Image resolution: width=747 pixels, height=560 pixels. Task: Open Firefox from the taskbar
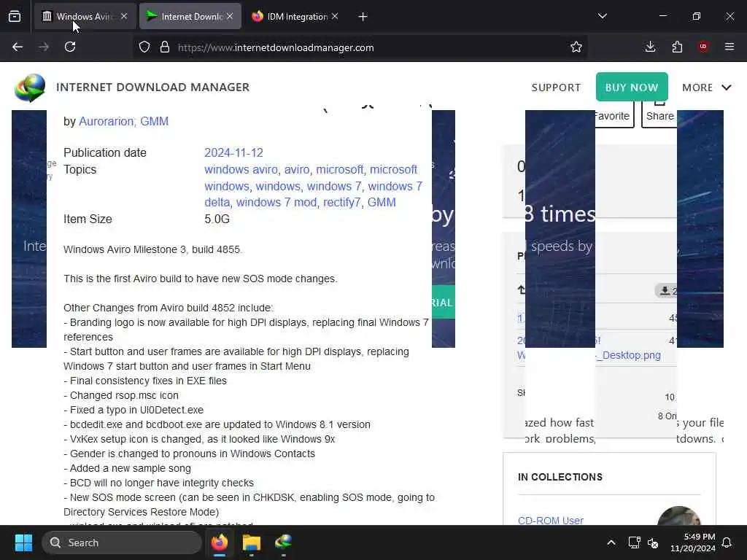point(220,542)
